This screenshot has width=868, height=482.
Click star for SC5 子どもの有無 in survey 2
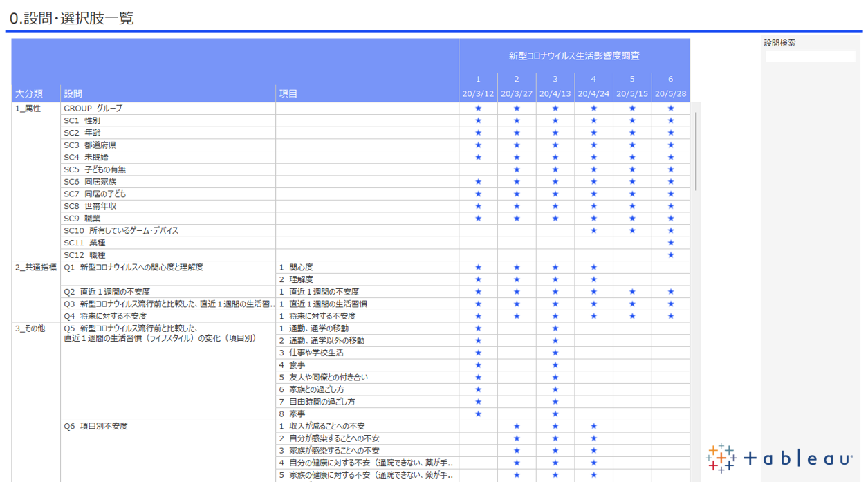(517, 169)
